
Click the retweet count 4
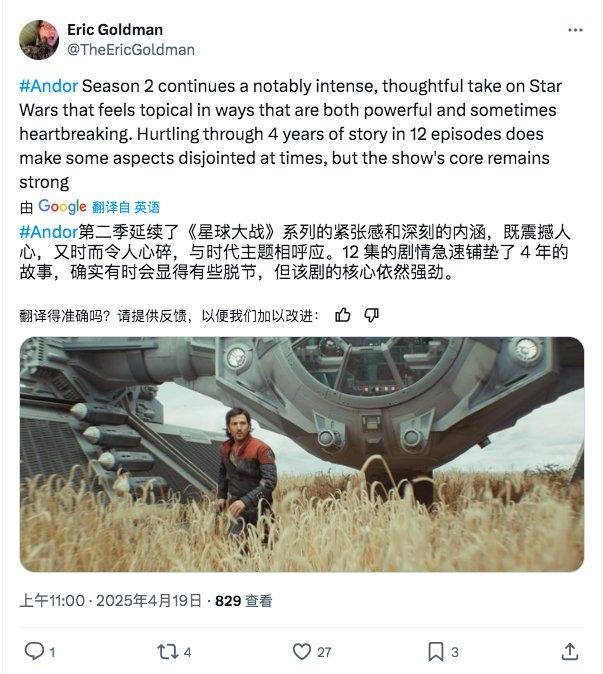click(187, 653)
